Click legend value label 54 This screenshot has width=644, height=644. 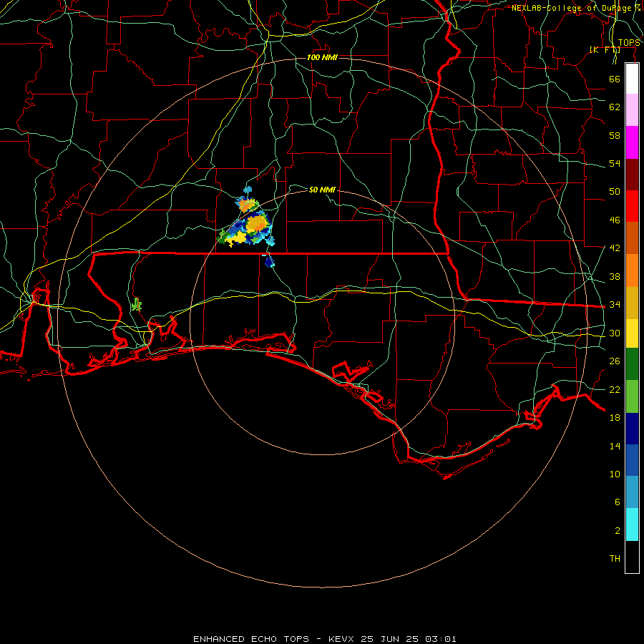coord(615,163)
